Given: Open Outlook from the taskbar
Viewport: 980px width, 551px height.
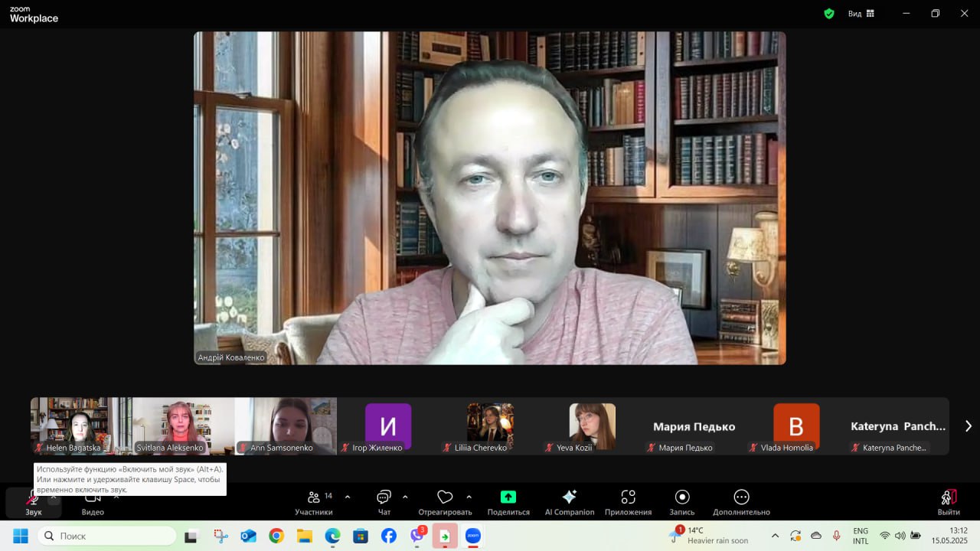Looking at the screenshot, I should 248,536.
